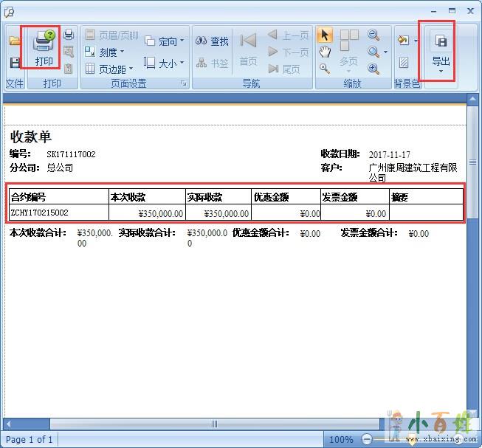Click the save disk icon
482x448 pixels.
click(15, 63)
